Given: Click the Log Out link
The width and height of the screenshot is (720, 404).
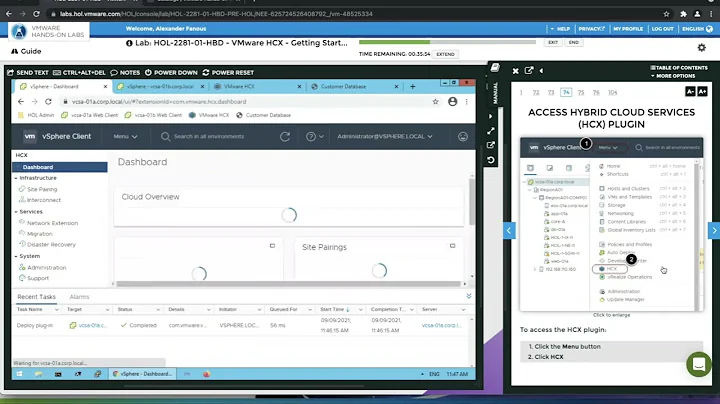Looking at the screenshot, I should pyautogui.click(x=662, y=28).
